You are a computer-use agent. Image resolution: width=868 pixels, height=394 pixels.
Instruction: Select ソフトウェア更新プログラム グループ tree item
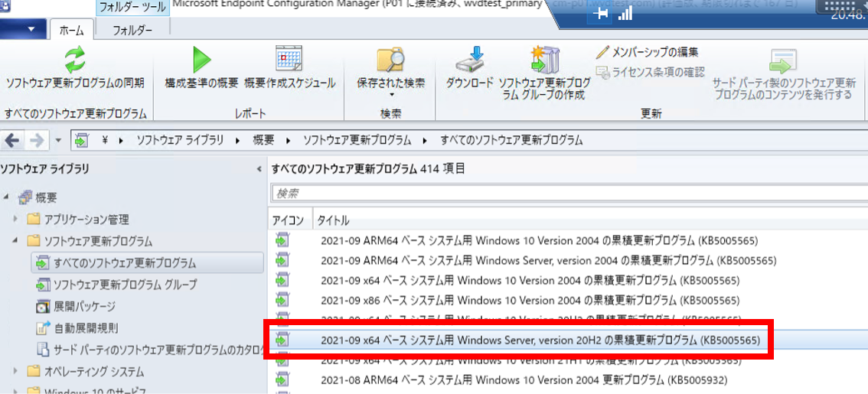125,285
